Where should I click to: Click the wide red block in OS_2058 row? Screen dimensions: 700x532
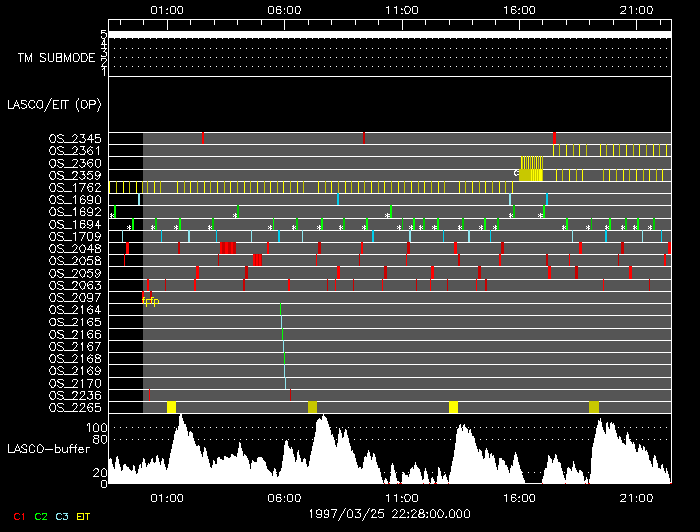tap(257, 260)
